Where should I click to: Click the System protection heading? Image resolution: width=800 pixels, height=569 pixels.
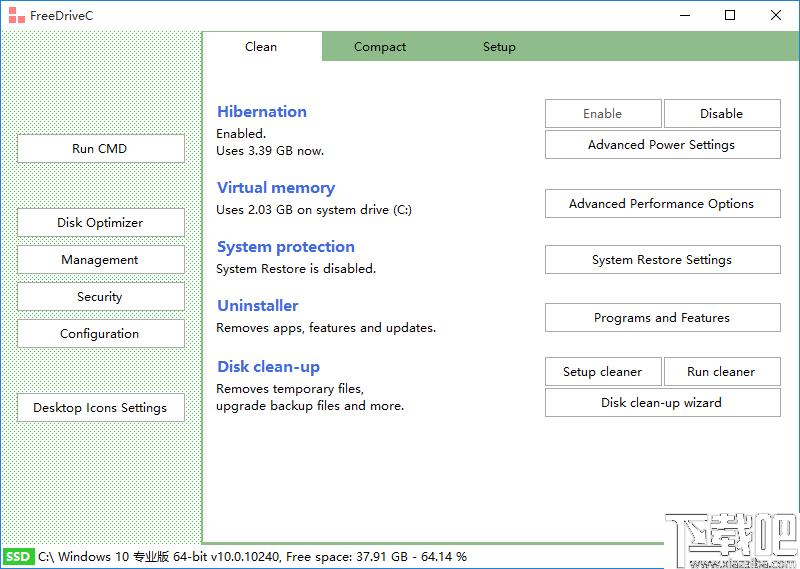click(286, 247)
